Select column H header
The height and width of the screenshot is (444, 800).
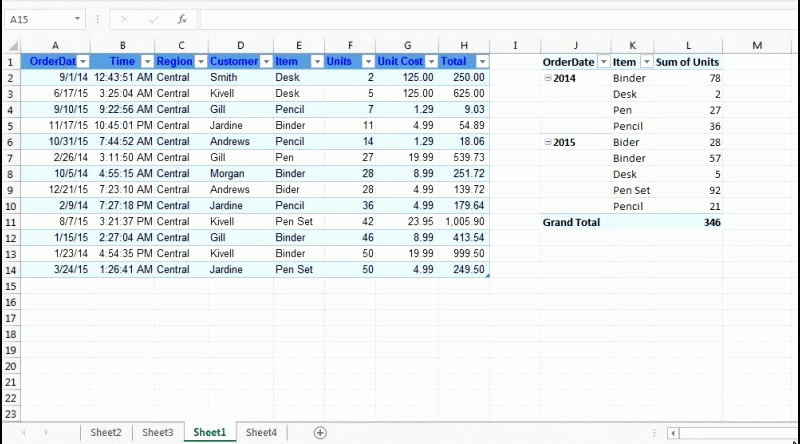(x=464, y=46)
